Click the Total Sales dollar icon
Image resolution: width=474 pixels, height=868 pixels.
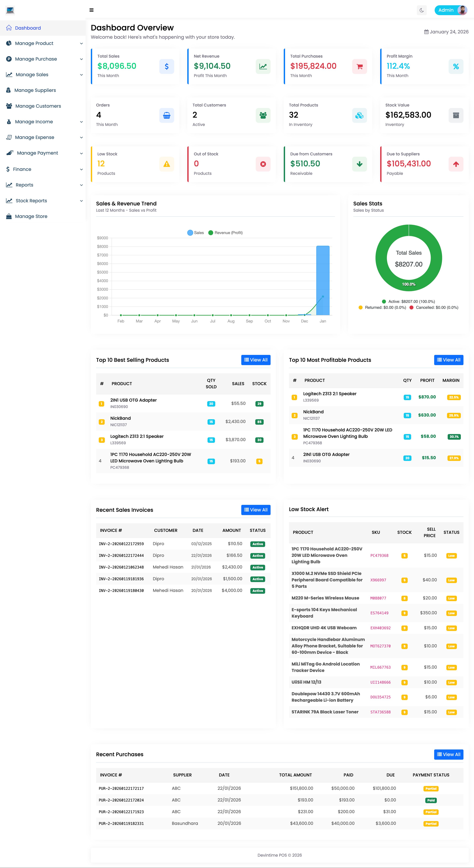(x=166, y=66)
